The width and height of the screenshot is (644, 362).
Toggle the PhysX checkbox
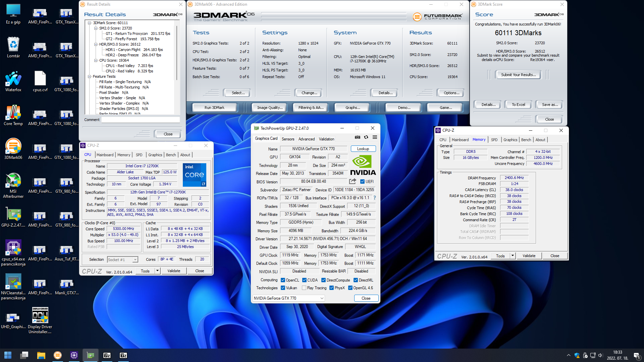point(331,288)
